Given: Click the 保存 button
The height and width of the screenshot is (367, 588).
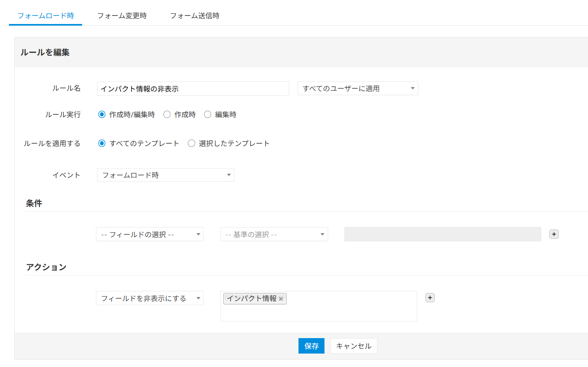Looking at the screenshot, I should click(311, 346).
